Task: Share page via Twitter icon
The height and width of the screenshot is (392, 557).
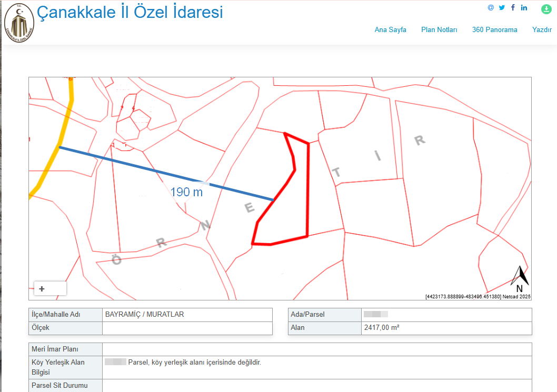Action: [x=502, y=8]
